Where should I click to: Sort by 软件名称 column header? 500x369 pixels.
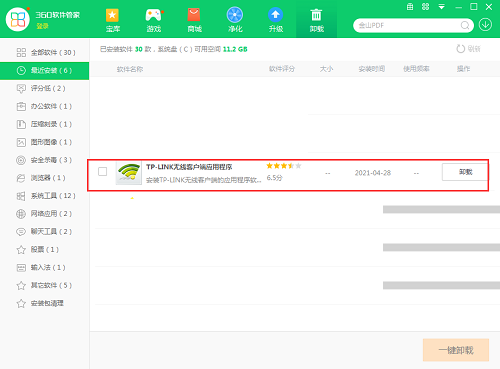click(130, 69)
